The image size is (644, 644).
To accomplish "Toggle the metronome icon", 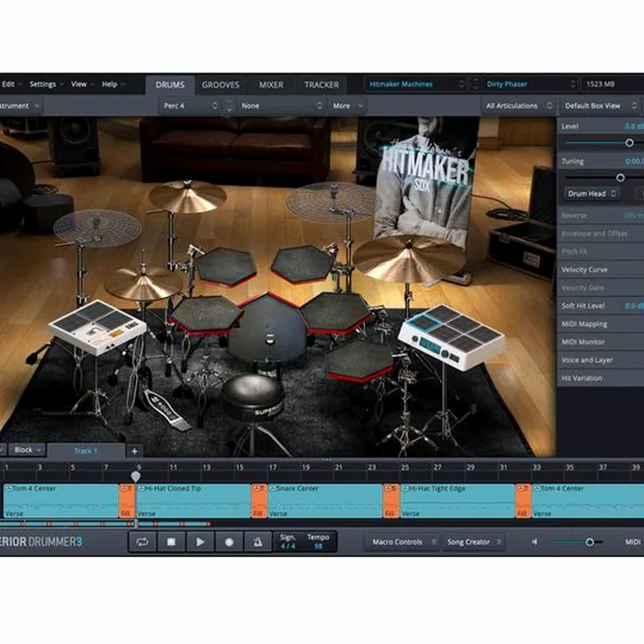I will 258,542.
